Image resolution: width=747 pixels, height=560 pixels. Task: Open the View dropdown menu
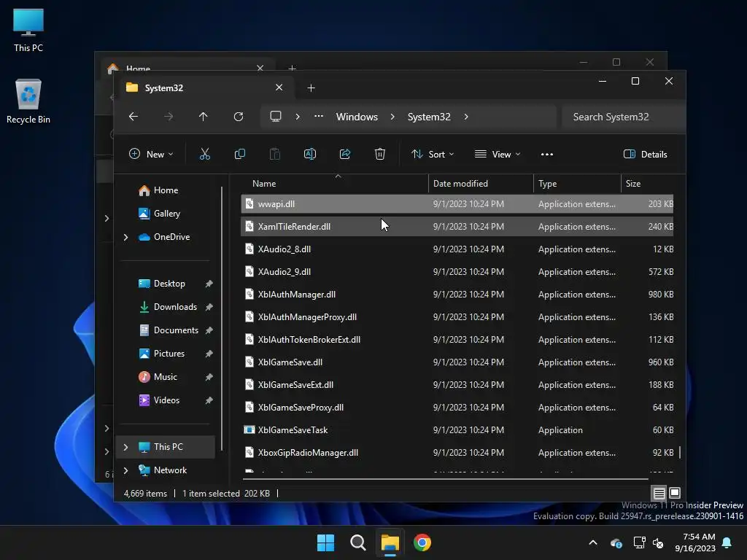pyautogui.click(x=498, y=155)
